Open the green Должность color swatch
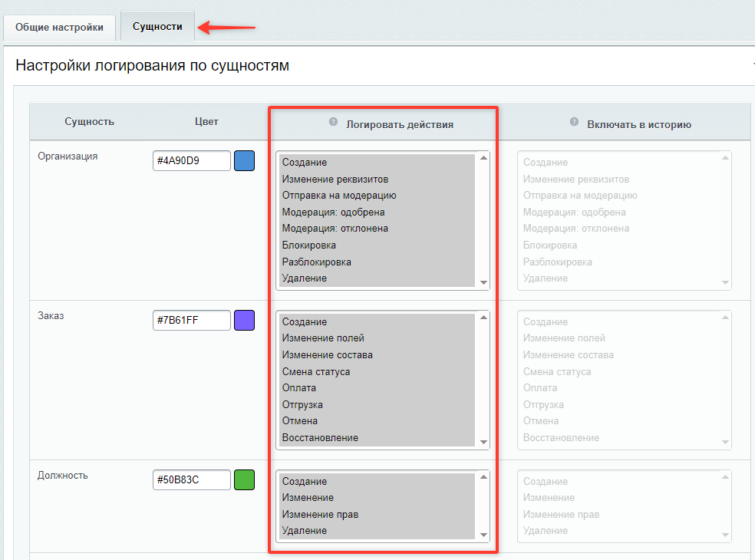Viewport: 755px width, 560px height. [244, 479]
